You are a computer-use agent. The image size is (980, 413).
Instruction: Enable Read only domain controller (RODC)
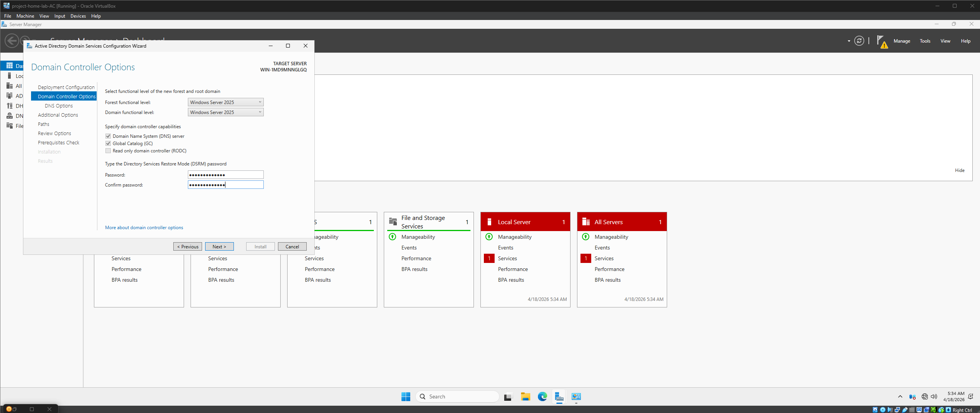(108, 150)
